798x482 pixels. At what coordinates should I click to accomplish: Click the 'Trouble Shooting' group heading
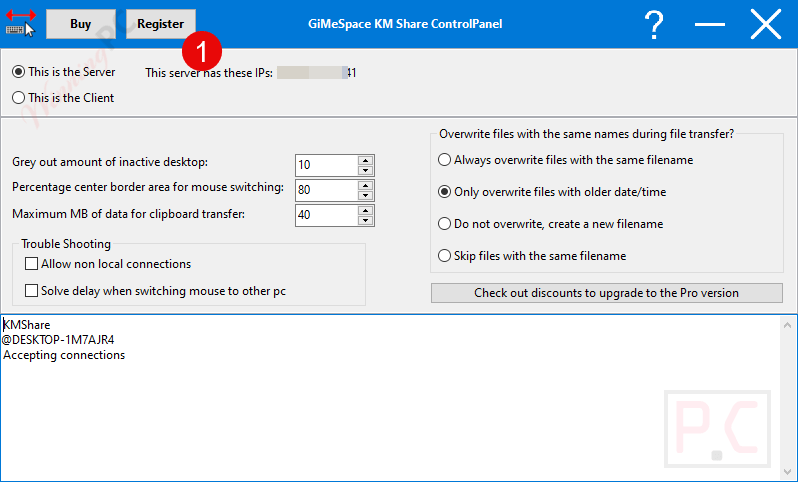point(66,244)
